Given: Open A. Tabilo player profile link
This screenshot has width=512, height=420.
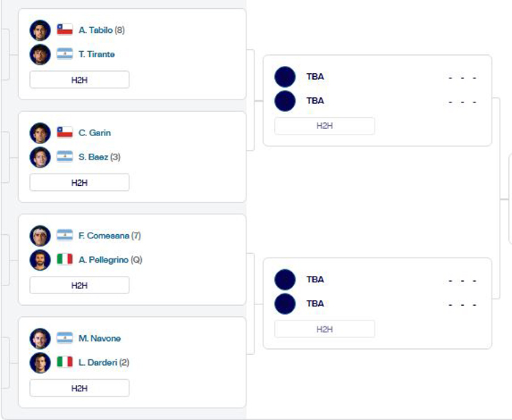Looking at the screenshot, I should pyautogui.click(x=95, y=30).
